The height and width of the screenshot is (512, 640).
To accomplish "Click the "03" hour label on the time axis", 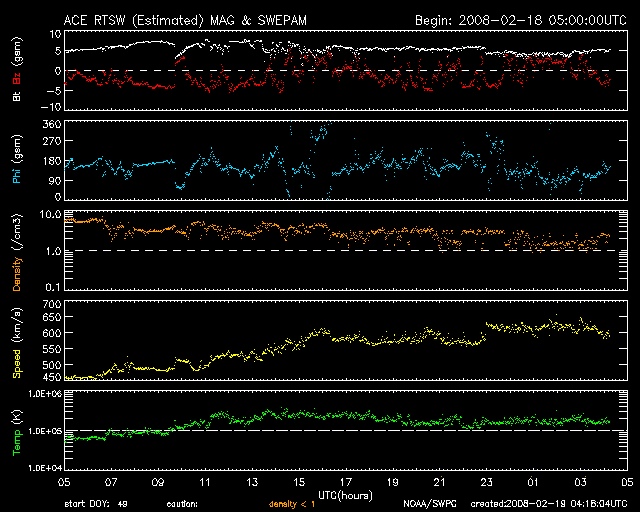I will click(580, 482).
